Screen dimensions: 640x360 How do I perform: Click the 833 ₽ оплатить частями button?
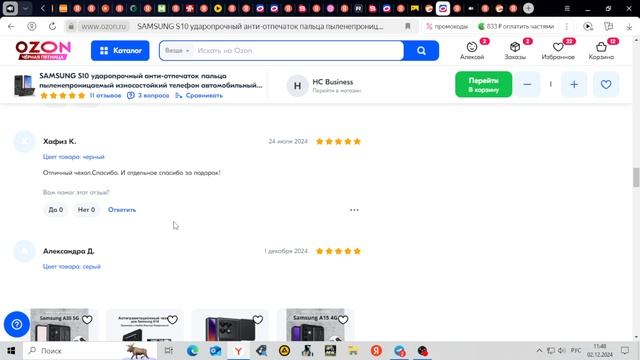click(516, 26)
